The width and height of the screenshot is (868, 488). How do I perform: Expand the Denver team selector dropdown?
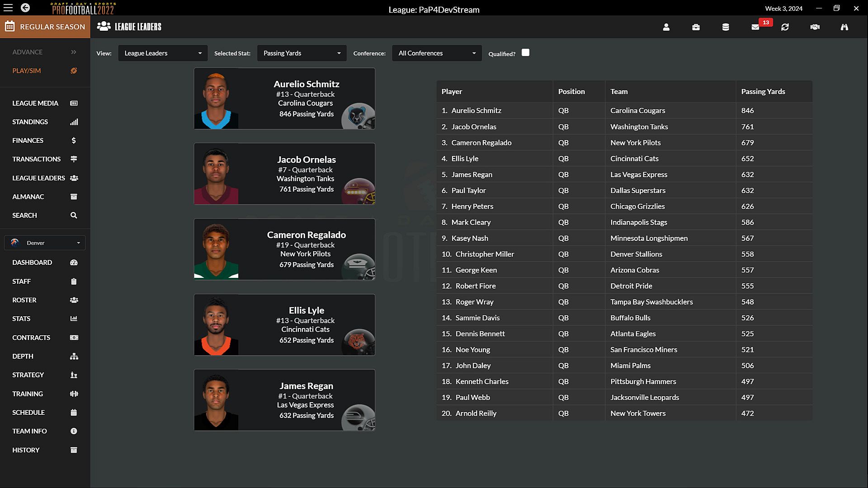click(45, 243)
